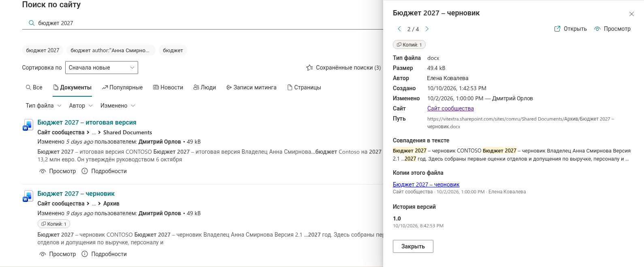Click the docx file type value
The image size is (644, 267).
point(433,58)
